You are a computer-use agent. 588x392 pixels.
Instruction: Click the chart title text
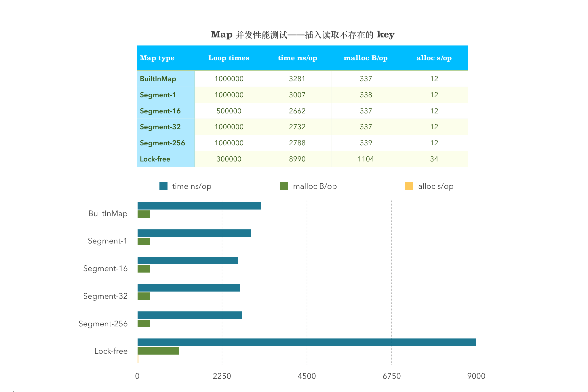[x=302, y=35]
